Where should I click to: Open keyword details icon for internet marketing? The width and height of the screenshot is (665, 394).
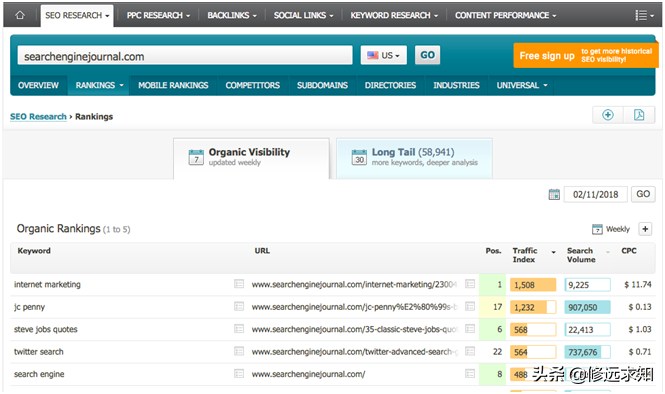pos(239,284)
